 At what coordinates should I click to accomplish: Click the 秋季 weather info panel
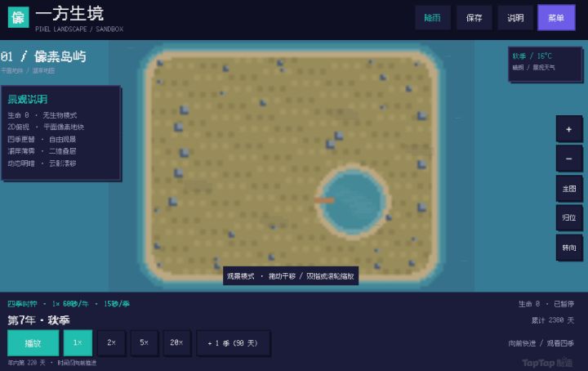click(x=545, y=64)
